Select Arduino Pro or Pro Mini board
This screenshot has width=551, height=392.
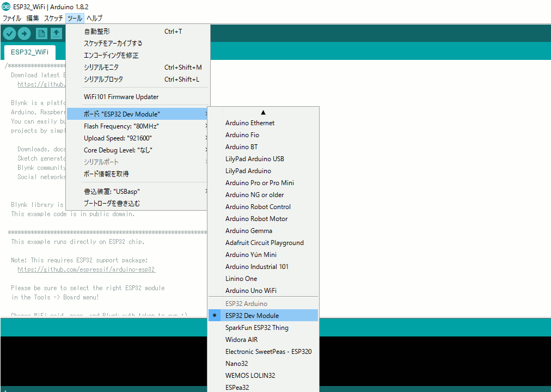pos(263,182)
